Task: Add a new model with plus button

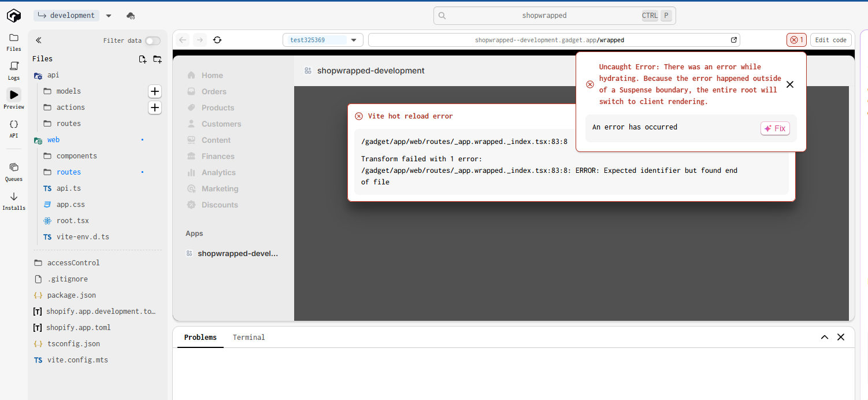Action: [x=155, y=91]
